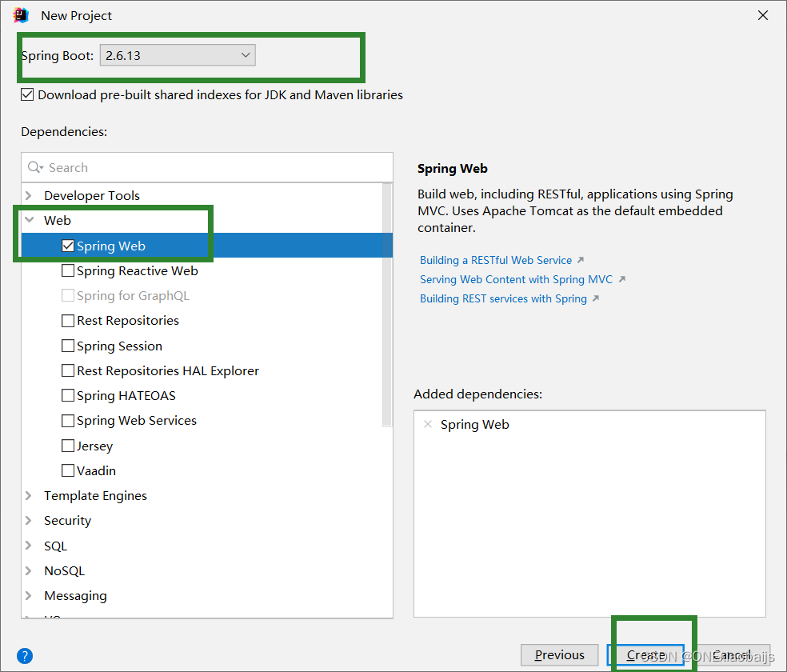Select the Messaging row label
Image resolution: width=787 pixels, height=672 pixels.
pyautogui.click(x=75, y=595)
